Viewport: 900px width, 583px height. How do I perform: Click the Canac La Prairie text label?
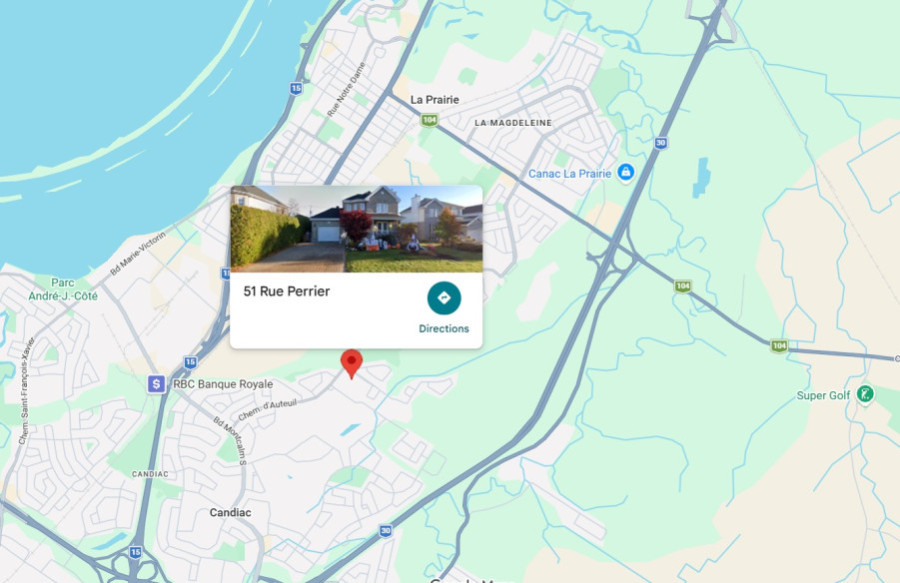click(x=569, y=173)
